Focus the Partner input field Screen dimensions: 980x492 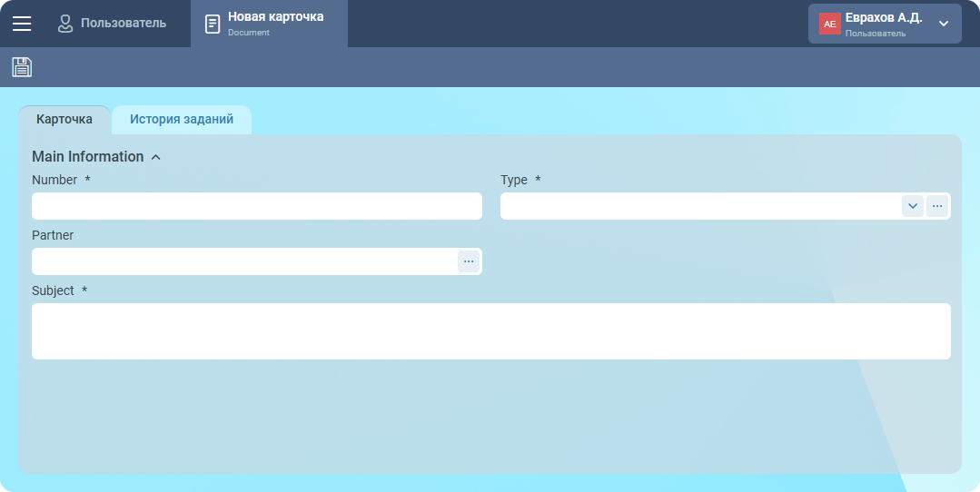243,261
